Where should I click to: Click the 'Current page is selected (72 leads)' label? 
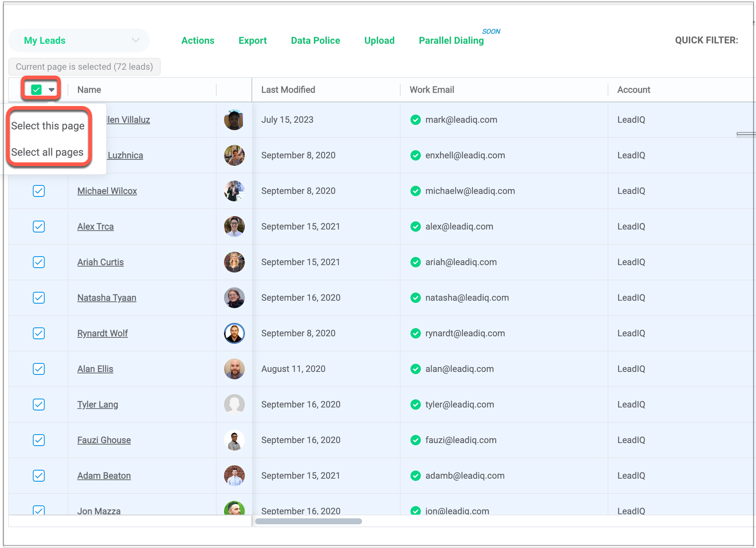coord(84,67)
